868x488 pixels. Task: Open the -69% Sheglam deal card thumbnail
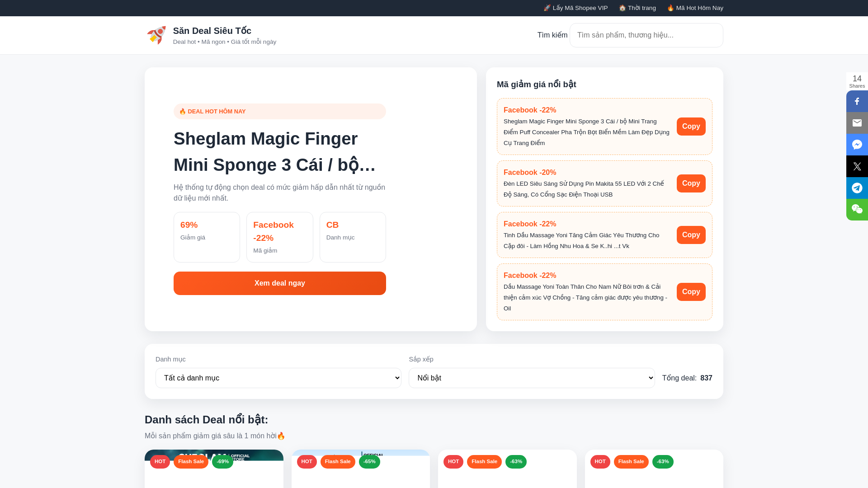click(214, 469)
